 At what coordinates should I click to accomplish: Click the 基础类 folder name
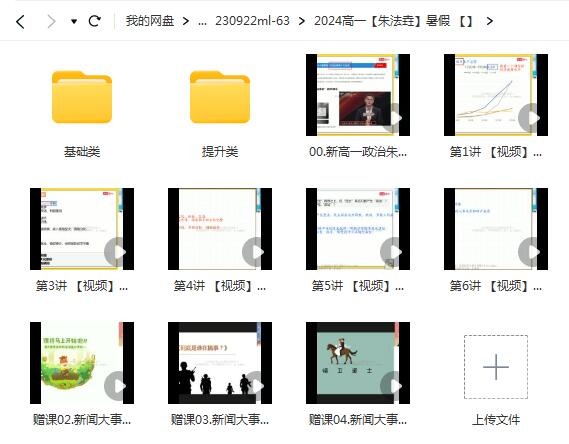coord(82,152)
